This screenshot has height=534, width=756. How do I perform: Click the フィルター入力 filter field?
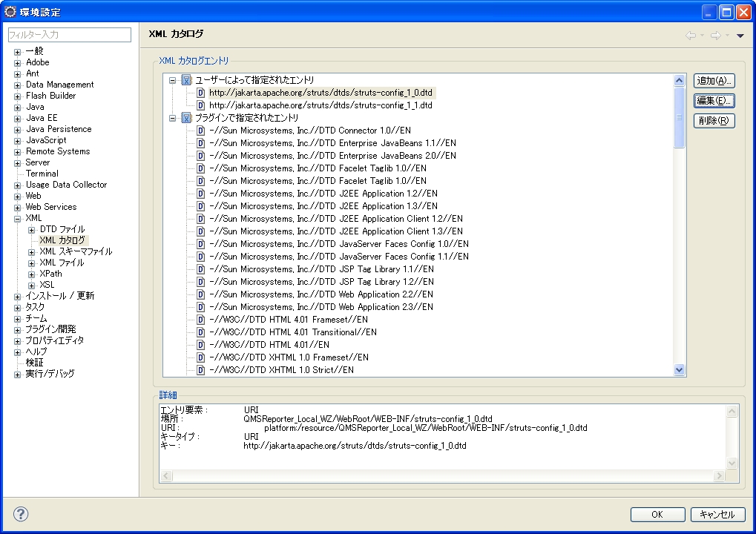[x=70, y=35]
